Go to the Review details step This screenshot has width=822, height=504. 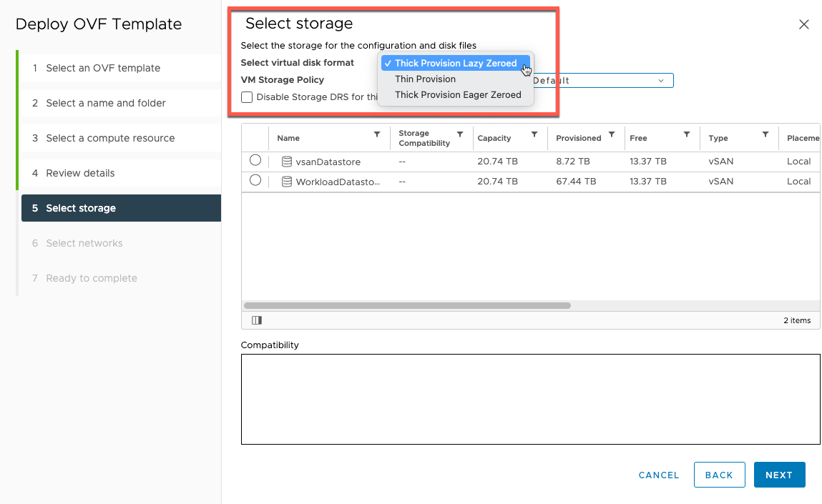tap(81, 172)
